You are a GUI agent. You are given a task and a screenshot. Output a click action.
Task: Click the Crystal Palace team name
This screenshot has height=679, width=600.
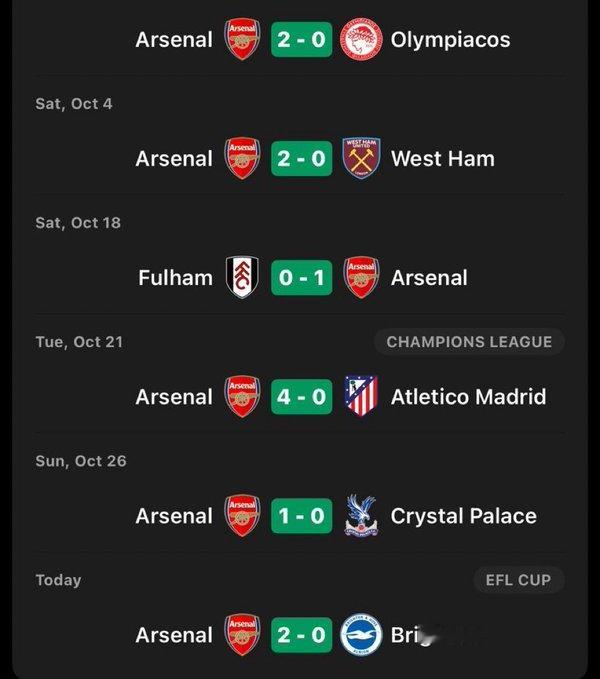[463, 516]
